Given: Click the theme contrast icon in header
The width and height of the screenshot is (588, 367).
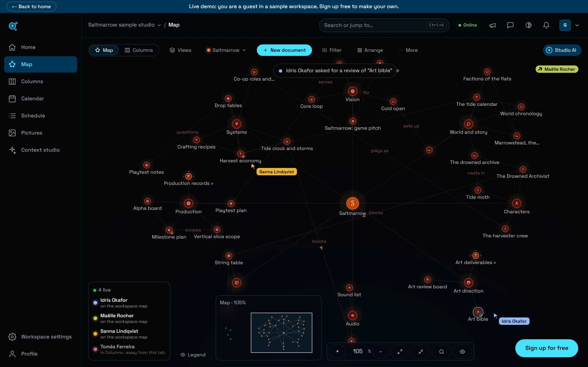Looking at the screenshot, I should 528,25.
